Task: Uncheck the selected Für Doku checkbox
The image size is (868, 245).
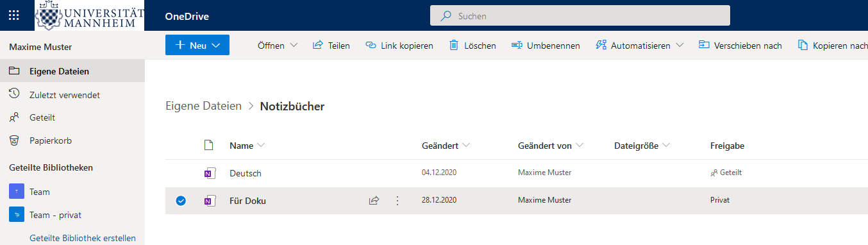Action: coord(181,201)
